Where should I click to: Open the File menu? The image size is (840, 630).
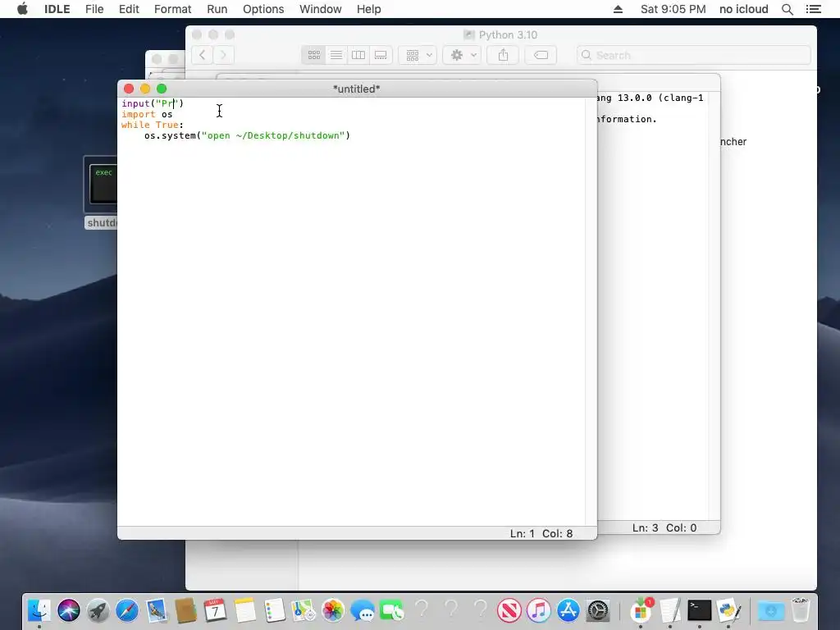[94, 9]
